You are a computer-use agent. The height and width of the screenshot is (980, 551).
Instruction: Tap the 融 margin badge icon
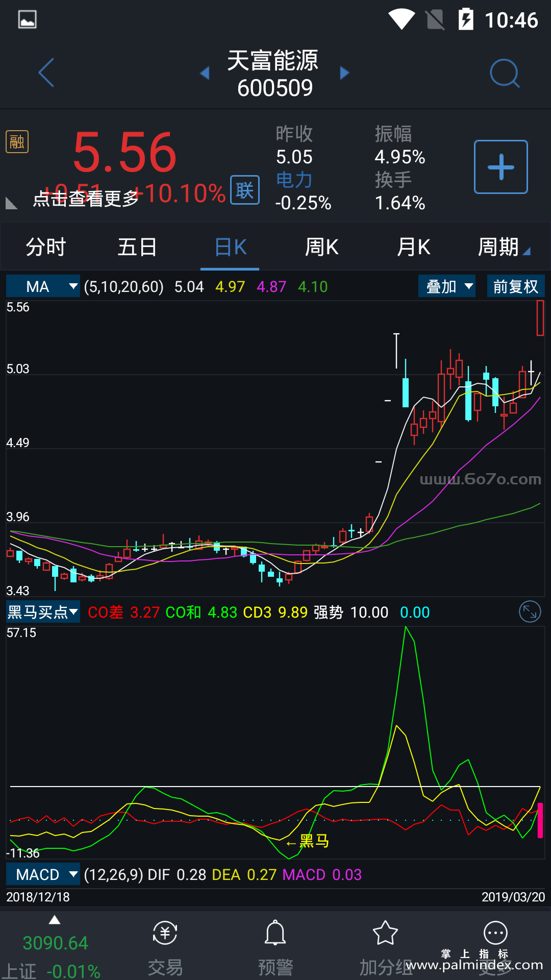[x=17, y=142]
